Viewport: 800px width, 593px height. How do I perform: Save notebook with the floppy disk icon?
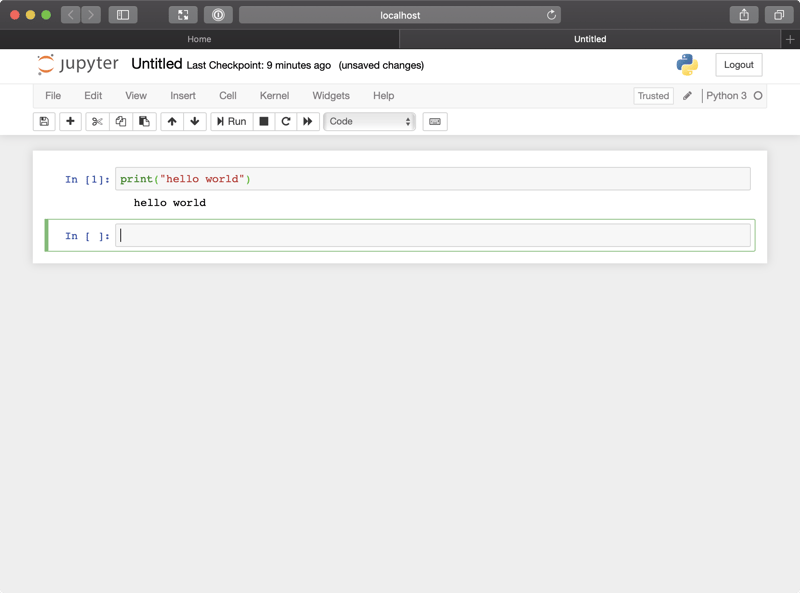tap(44, 121)
